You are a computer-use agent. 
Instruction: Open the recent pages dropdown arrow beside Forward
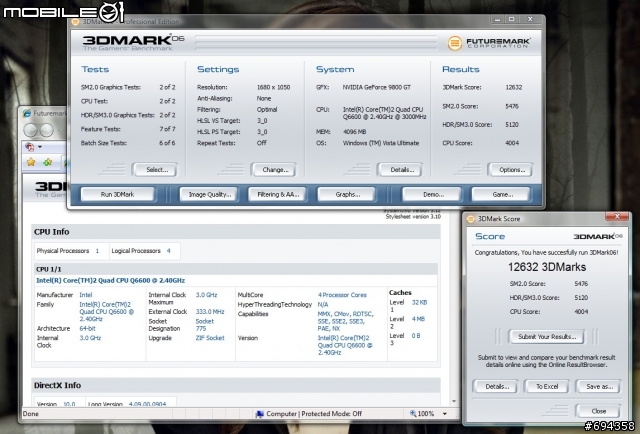(60, 131)
